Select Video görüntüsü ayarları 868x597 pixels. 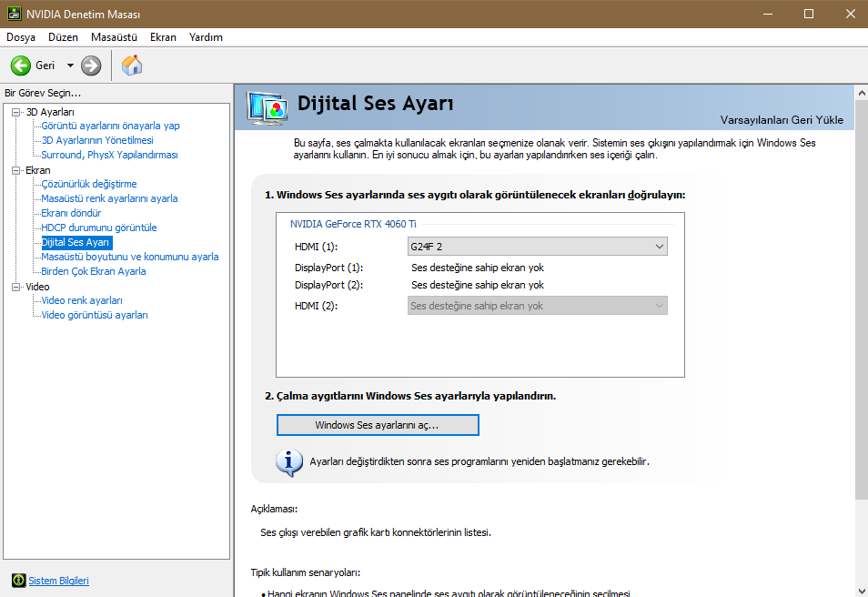(x=95, y=315)
